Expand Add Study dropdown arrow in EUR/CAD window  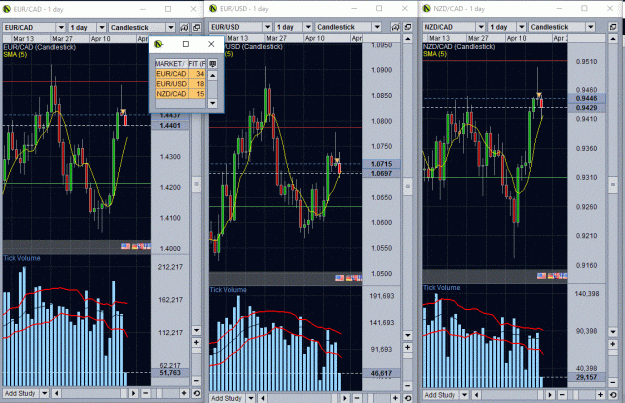pos(45,393)
